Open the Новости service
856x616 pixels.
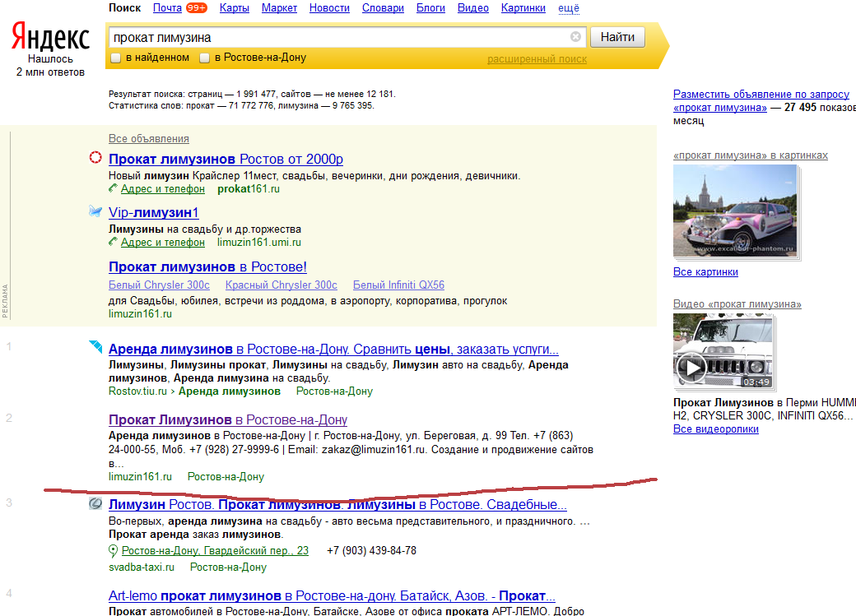pyautogui.click(x=329, y=8)
